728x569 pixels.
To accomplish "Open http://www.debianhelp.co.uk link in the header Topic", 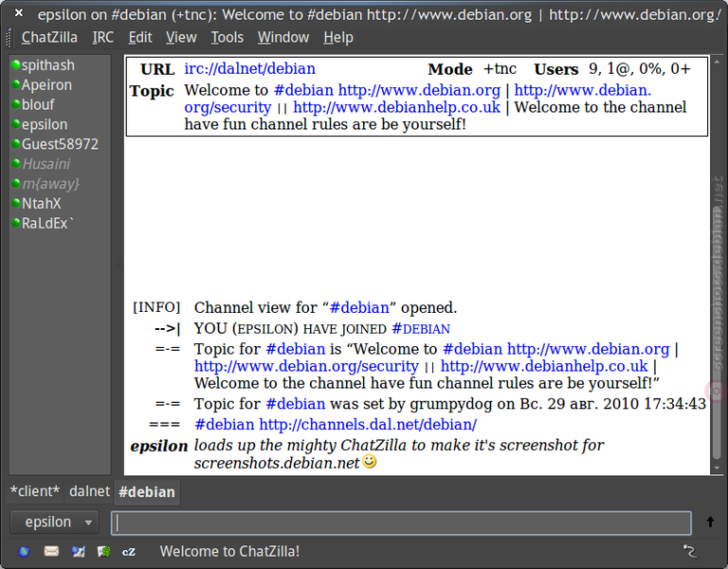I will tap(396, 107).
